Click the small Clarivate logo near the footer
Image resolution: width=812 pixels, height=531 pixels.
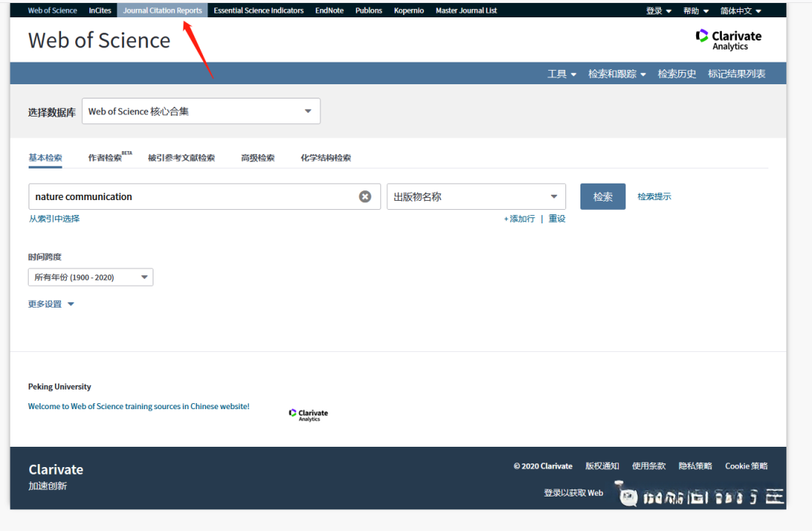click(308, 413)
